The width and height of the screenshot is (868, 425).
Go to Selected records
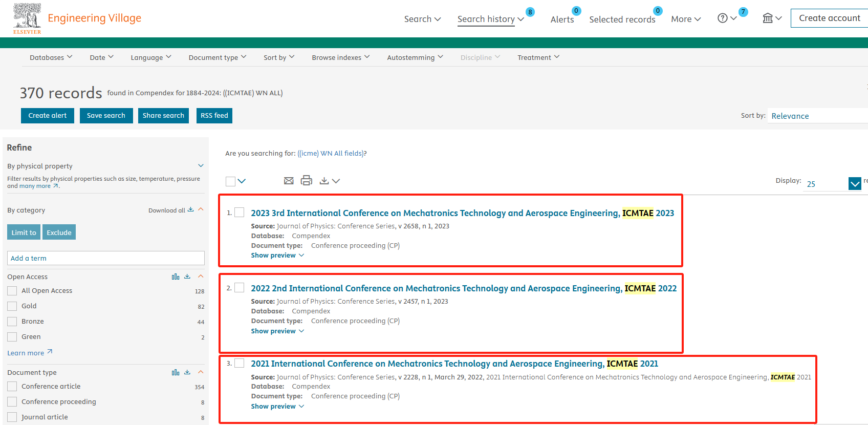(622, 19)
